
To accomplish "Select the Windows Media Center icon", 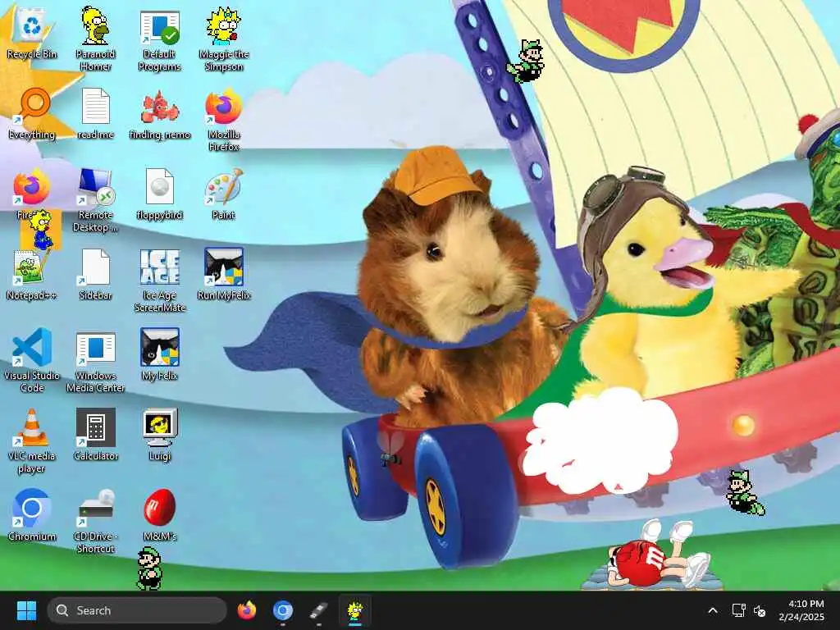I will pyautogui.click(x=95, y=362).
